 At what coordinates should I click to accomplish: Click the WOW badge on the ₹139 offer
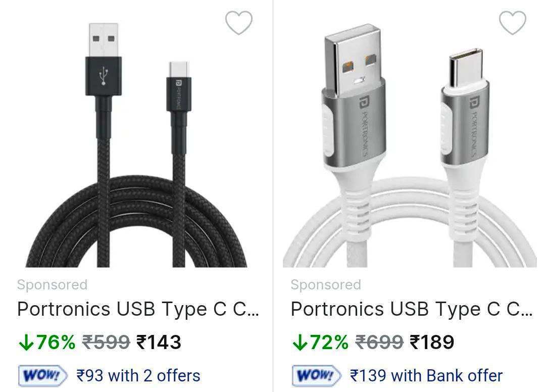pos(316,376)
